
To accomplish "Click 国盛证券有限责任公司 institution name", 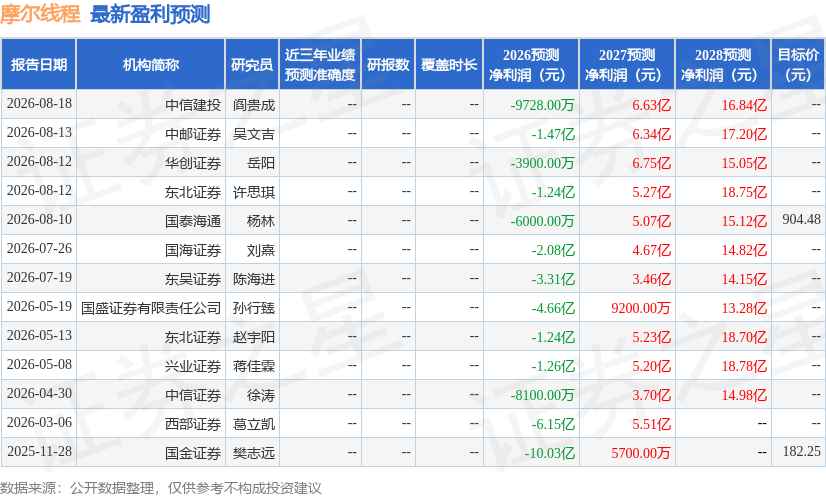I will coord(151,308).
